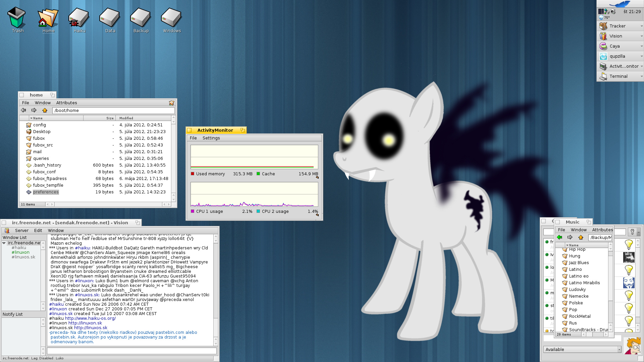Click the CPU meter bars in the tray
The width and height of the screenshot is (644, 362).
601,12
